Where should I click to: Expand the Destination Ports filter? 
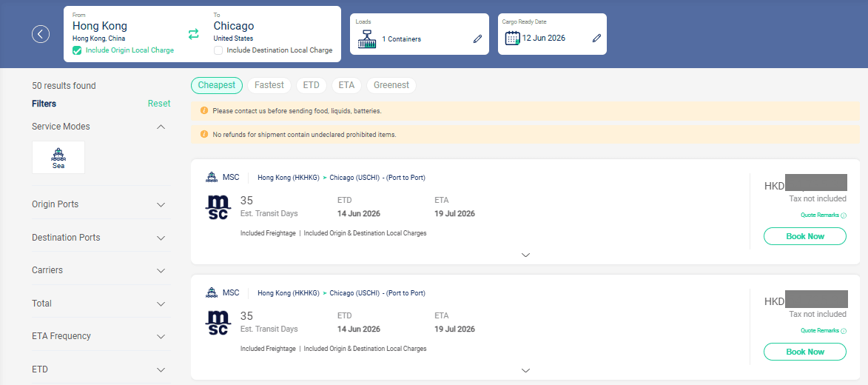(x=161, y=238)
